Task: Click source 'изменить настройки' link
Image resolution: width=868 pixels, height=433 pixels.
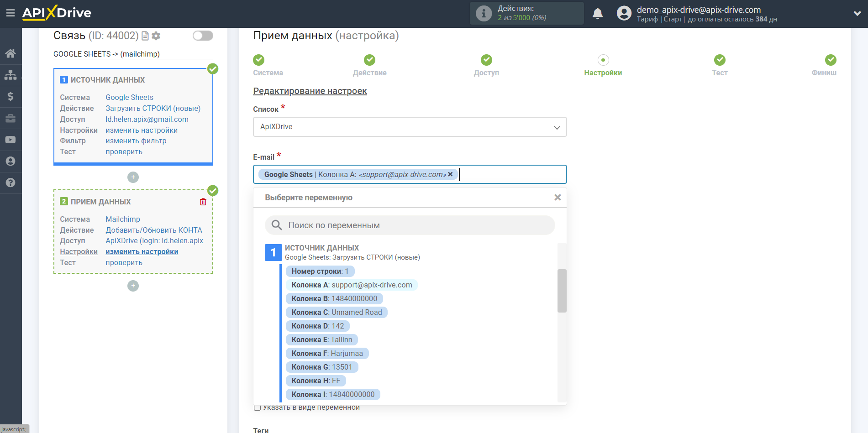Action: coord(142,130)
